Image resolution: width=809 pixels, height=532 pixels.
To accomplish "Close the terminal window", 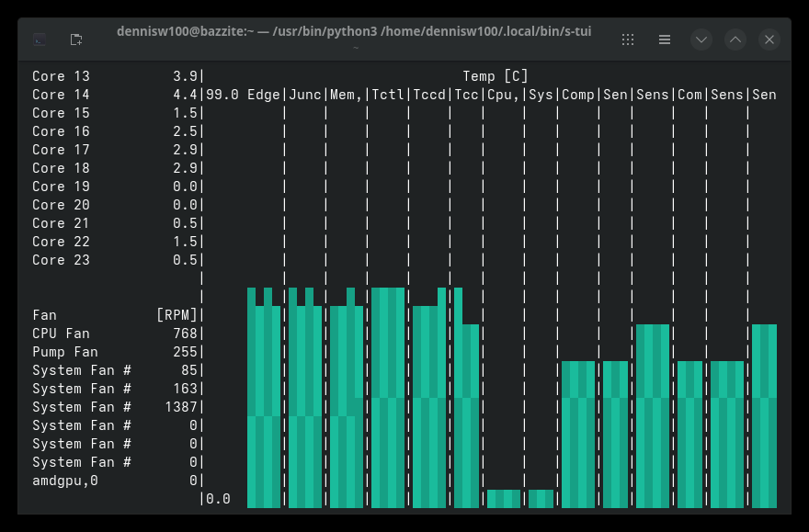I will coord(769,40).
